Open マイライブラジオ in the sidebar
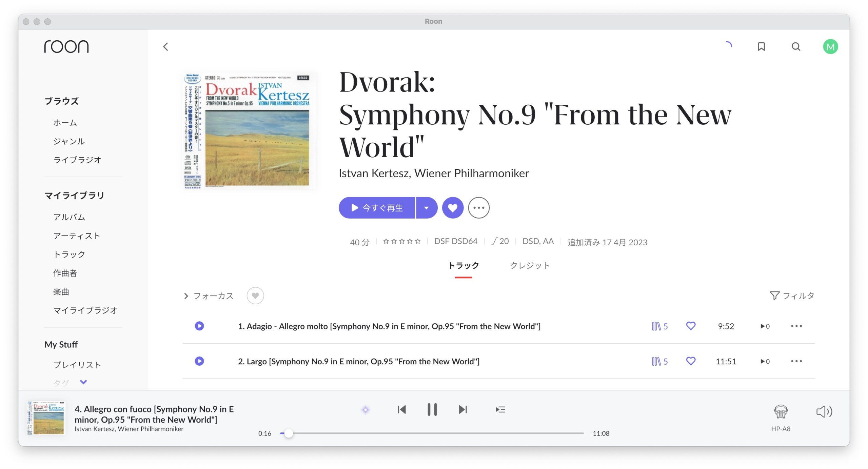This screenshot has height=469, width=868. tap(85, 310)
